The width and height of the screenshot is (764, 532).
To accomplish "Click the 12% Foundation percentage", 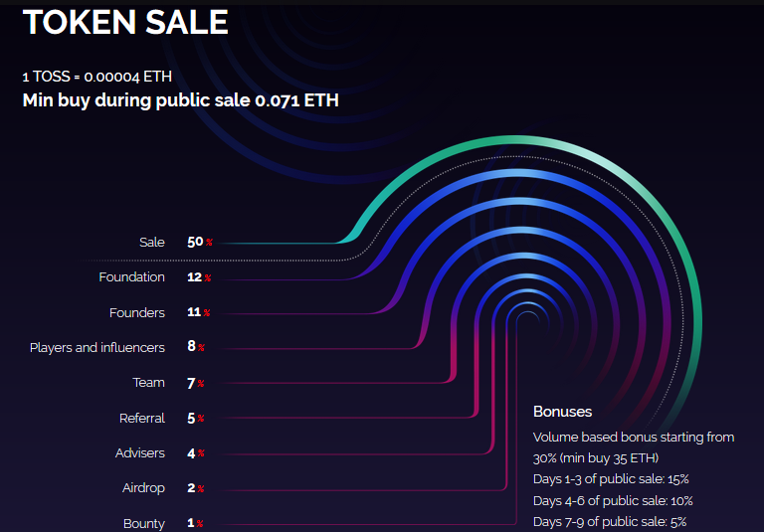I will click(x=199, y=277).
